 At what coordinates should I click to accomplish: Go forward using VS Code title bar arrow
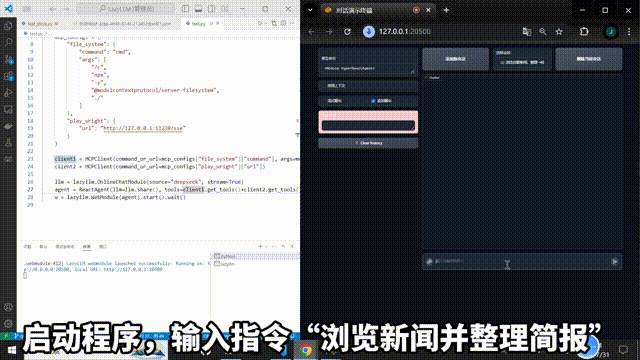[x=66, y=9]
